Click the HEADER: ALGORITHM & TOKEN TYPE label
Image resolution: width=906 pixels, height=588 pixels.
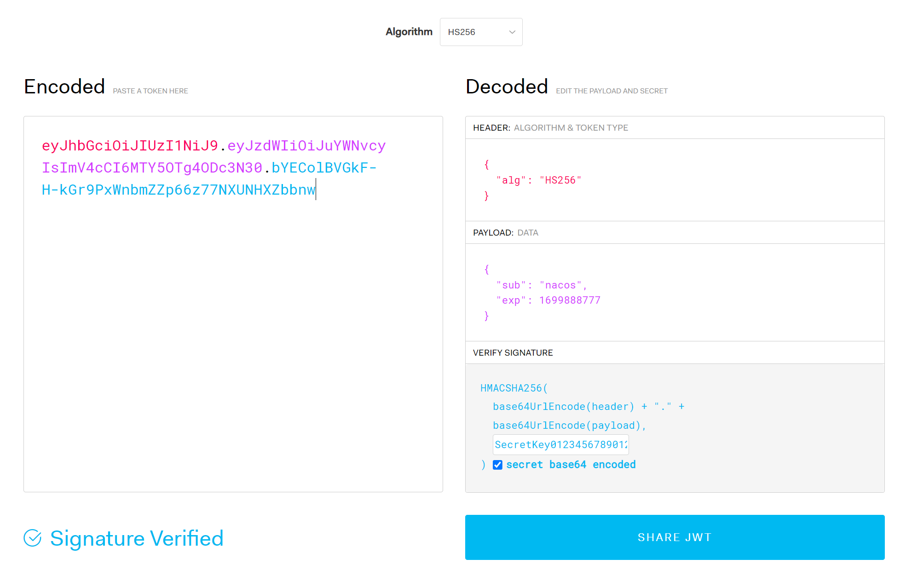click(550, 128)
